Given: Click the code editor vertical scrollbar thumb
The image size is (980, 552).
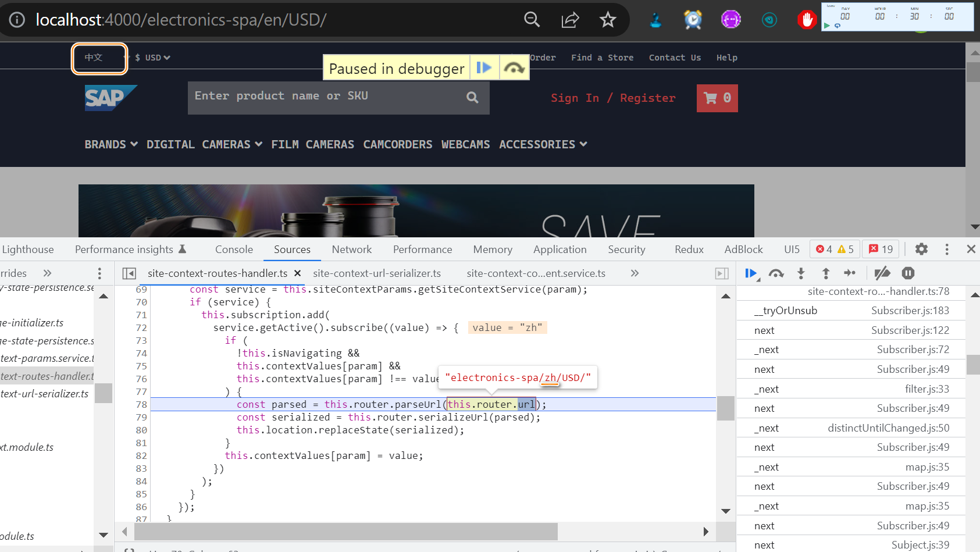Looking at the screenshot, I should point(725,408).
